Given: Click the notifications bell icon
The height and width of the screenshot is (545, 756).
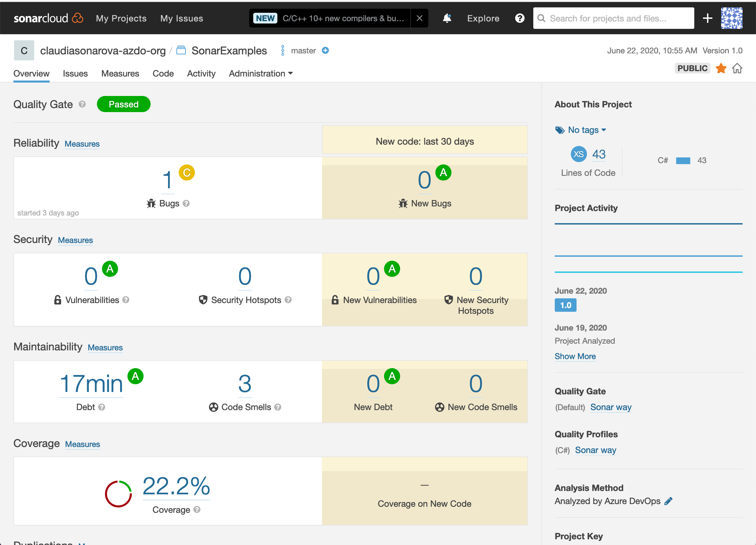Looking at the screenshot, I should (x=447, y=18).
